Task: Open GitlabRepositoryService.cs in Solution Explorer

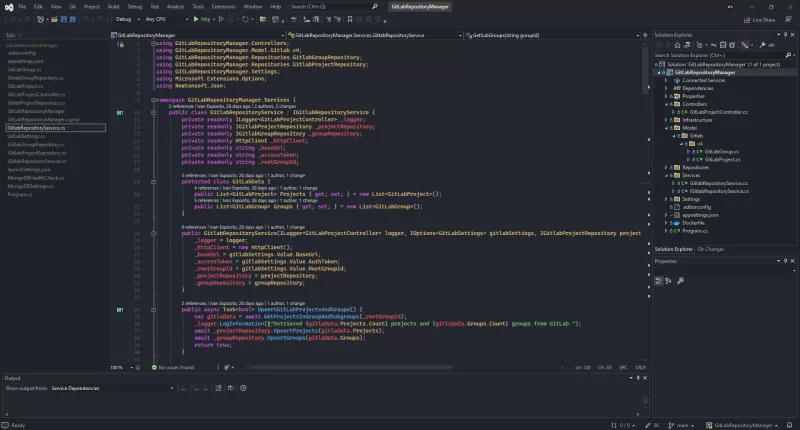Action: tap(716, 183)
